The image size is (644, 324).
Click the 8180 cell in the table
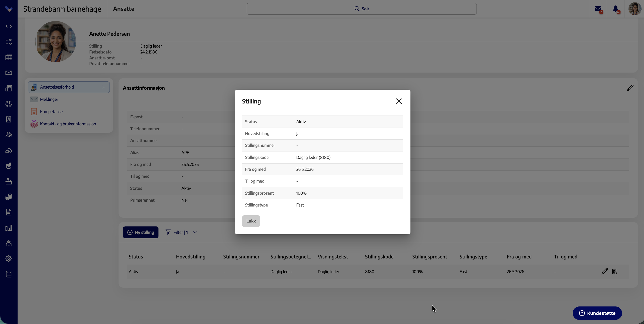click(369, 272)
